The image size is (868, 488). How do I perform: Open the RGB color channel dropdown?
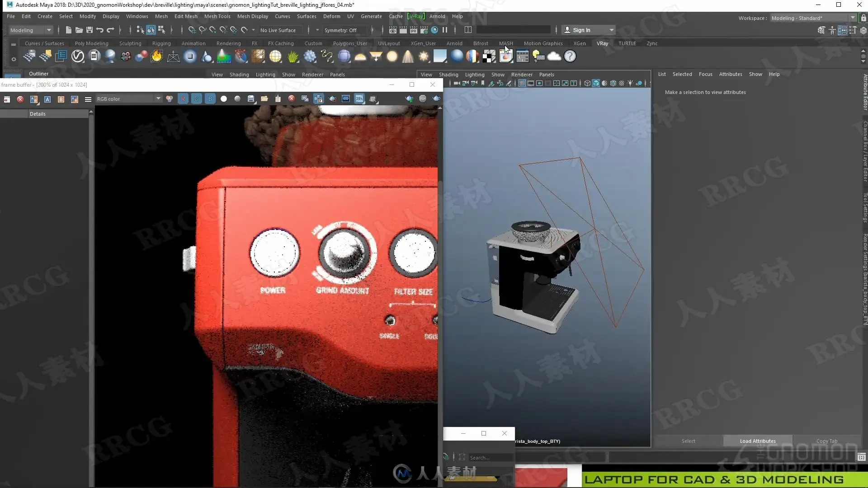coord(128,99)
